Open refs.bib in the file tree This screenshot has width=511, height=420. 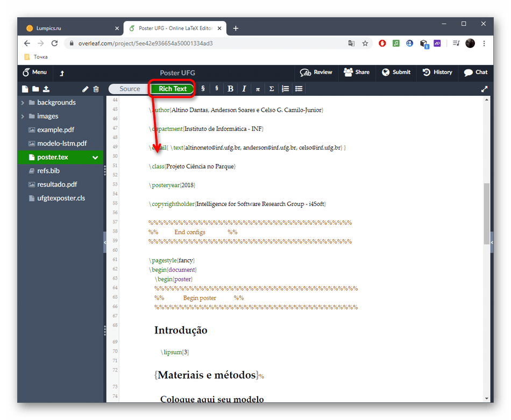[48, 171]
